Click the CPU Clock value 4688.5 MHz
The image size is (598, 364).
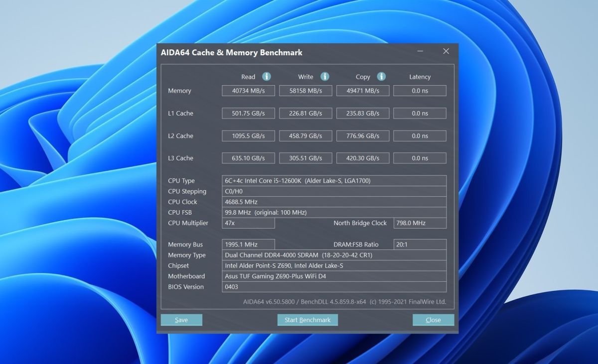(334, 202)
